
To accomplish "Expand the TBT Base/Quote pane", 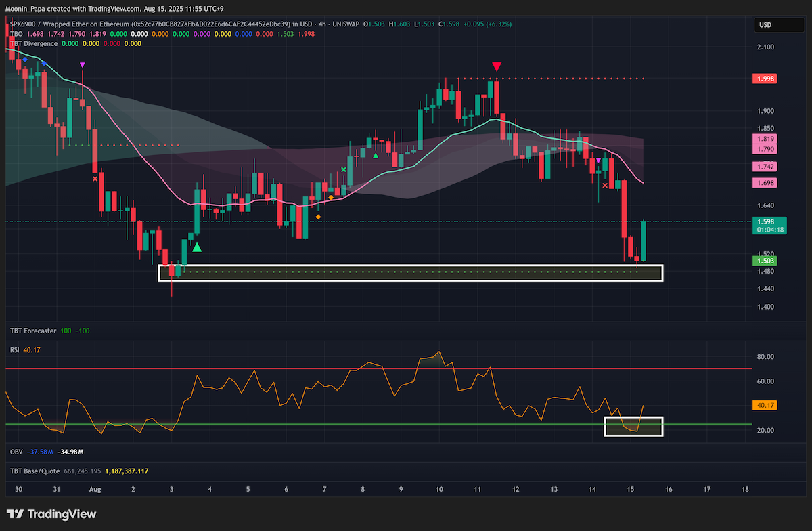I will click(35, 471).
